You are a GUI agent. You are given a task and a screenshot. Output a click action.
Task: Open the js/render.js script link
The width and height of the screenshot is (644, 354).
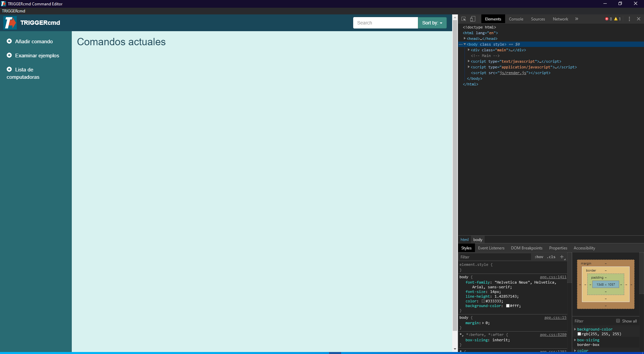pyautogui.click(x=513, y=73)
